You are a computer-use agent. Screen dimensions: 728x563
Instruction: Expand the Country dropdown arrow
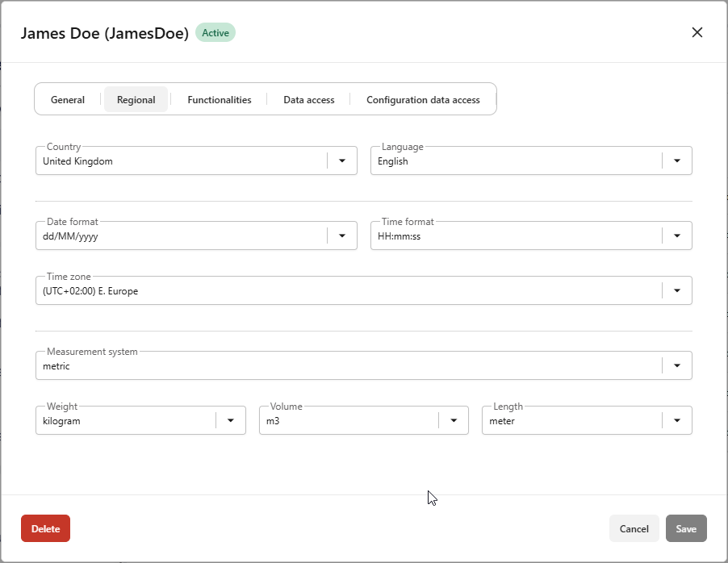point(342,161)
